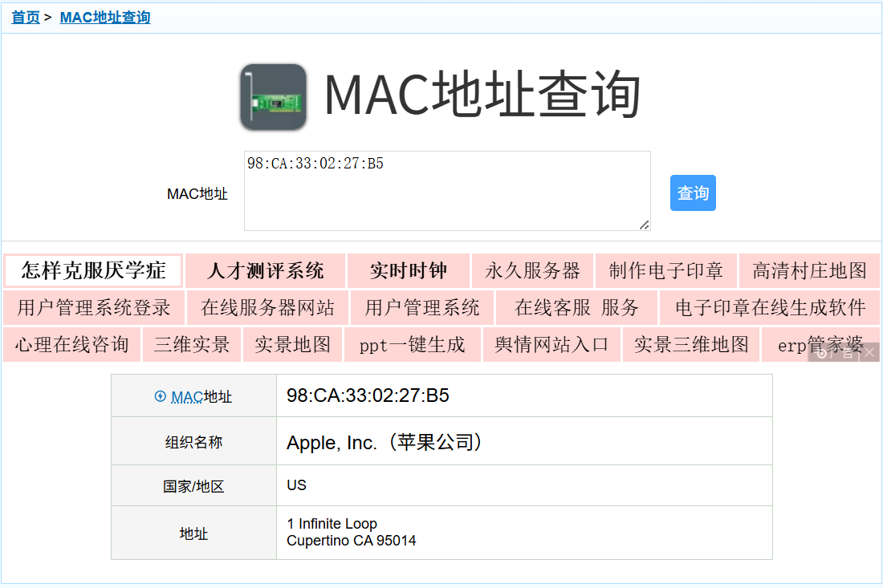Select the country value US
Image resolution: width=883 pixels, height=588 pixels.
296,485
